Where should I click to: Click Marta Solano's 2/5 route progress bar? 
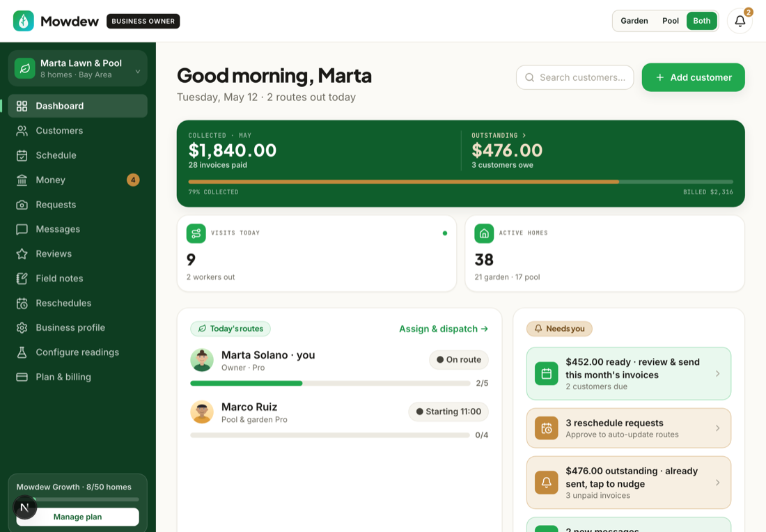[x=330, y=384]
